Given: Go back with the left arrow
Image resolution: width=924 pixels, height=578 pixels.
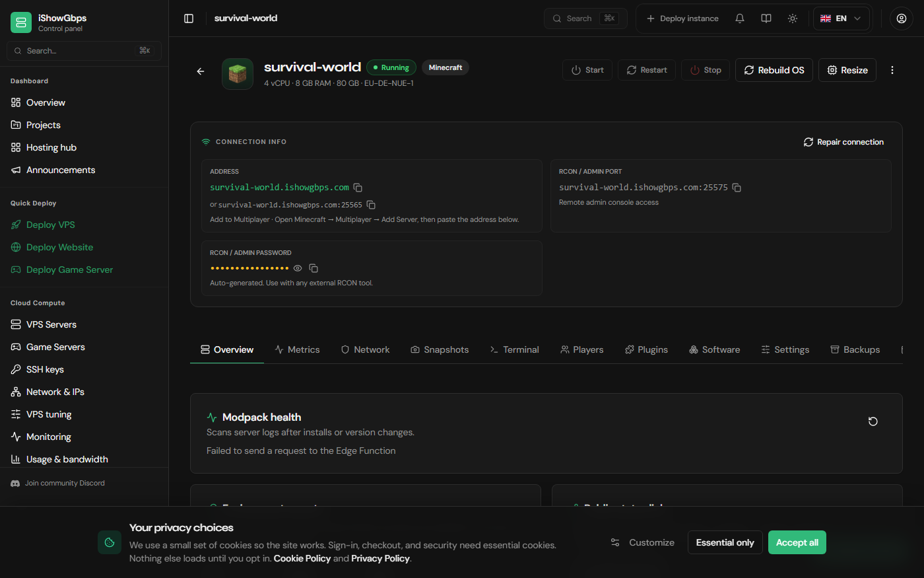Looking at the screenshot, I should point(201,71).
